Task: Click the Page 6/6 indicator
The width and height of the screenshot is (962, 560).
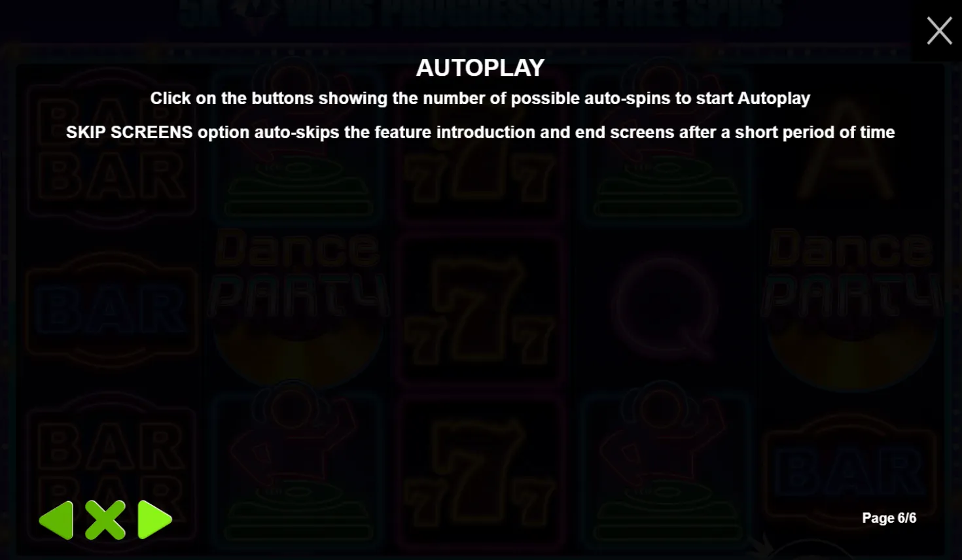Action: coord(889,518)
